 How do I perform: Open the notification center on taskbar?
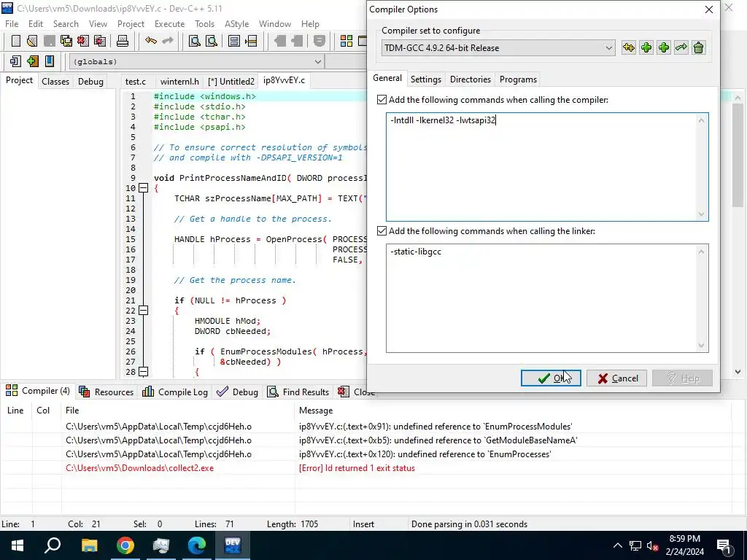(724, 545)
